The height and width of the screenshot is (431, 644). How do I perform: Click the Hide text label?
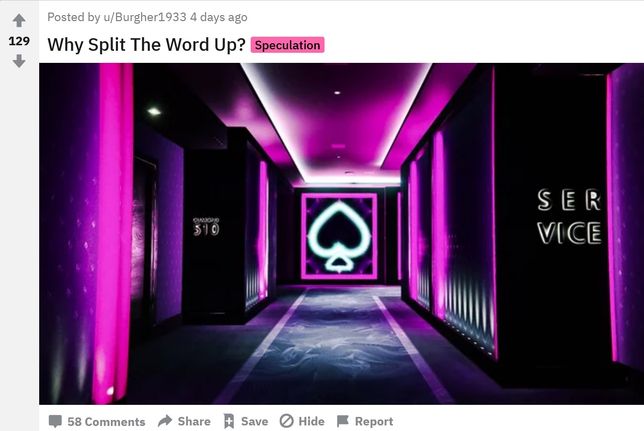point(311,421)
